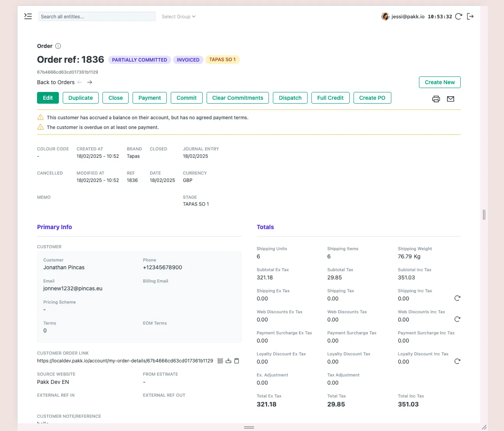The width and height of the screenshot is (504, 431).
Task: Click the Search all entities field
Action: [x=97, y=17]
